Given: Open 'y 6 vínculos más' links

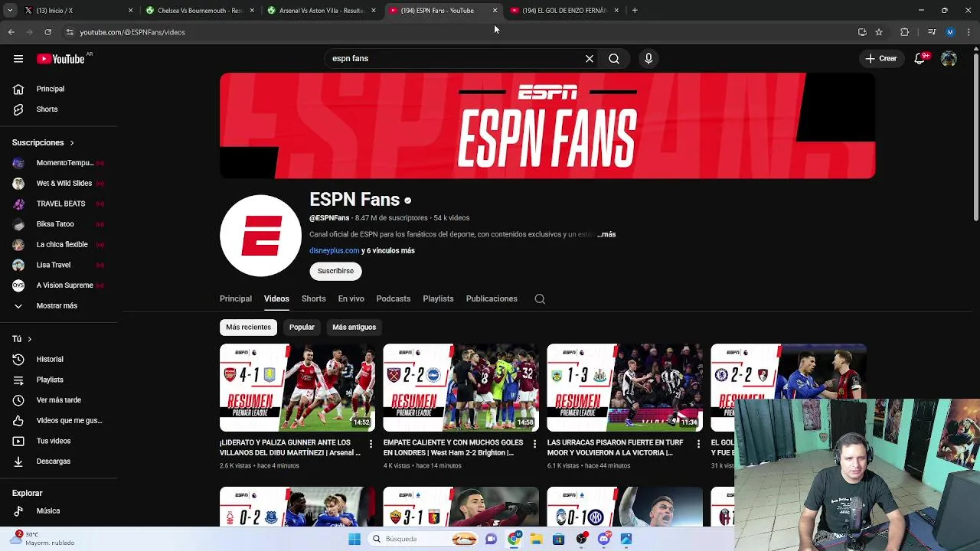Looking at the screenshot, I should 388,250.
